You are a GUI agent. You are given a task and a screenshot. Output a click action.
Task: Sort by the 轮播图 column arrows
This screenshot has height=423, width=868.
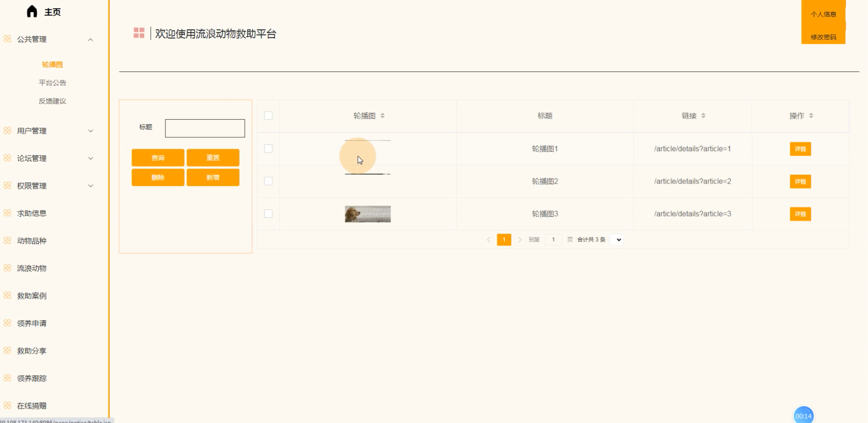(x=383, y=116)
